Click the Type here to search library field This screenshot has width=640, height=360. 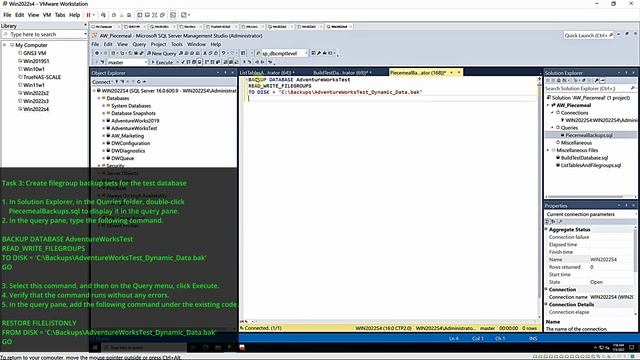click(x=44, y=34)
